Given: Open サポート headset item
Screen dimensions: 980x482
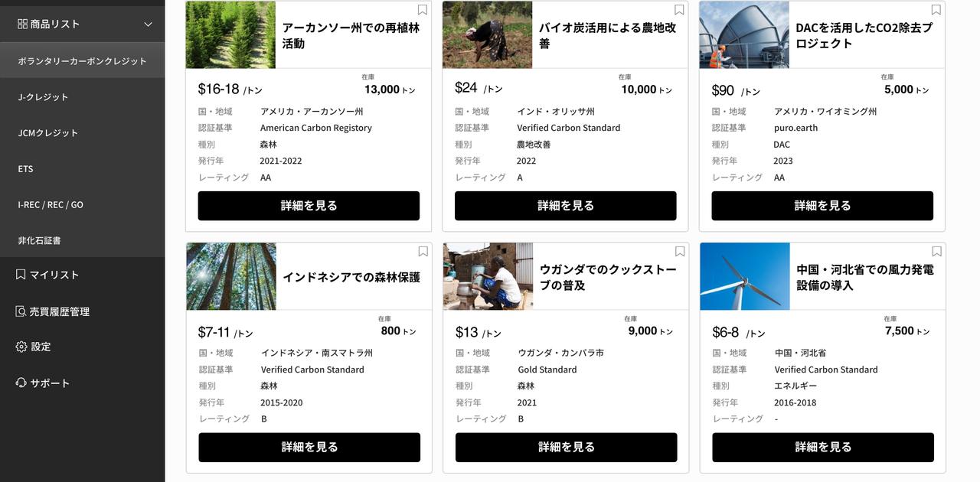Looking at the screenshot, I should tap(43, 383).
